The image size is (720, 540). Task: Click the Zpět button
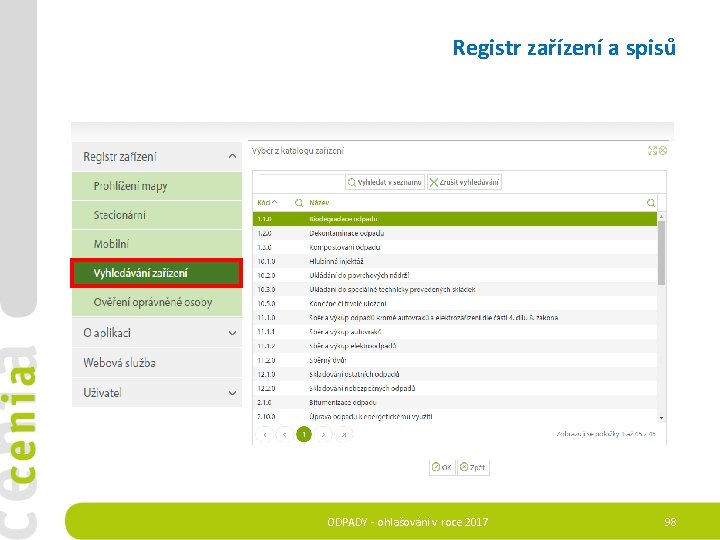coord(473,467)
